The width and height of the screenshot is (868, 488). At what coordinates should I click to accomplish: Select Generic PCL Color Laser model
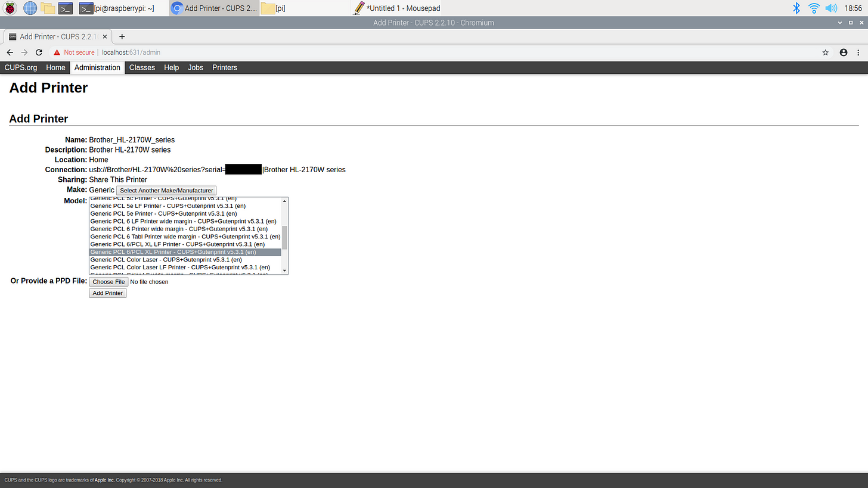pyautogui.click(x=185, y=260)
